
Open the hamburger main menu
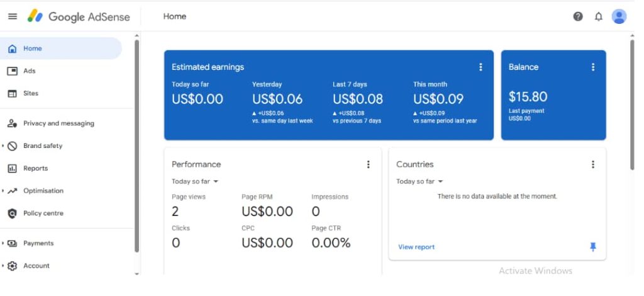click(x=13, y=16)
